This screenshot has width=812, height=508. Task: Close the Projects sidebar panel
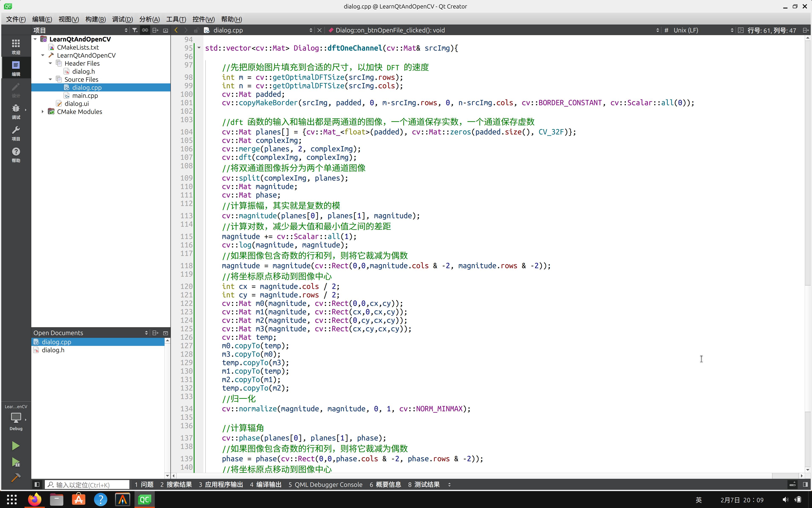(x=165, y=30)
